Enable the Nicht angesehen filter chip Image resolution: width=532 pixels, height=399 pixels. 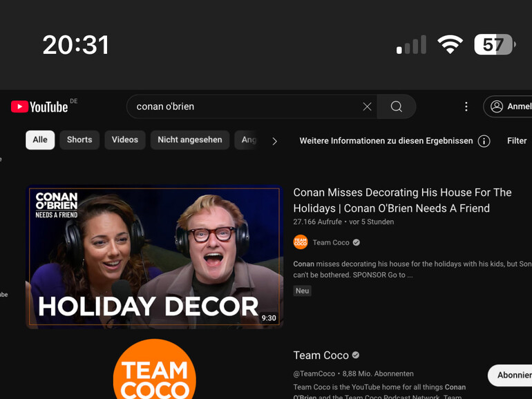[x=189, y=140]
